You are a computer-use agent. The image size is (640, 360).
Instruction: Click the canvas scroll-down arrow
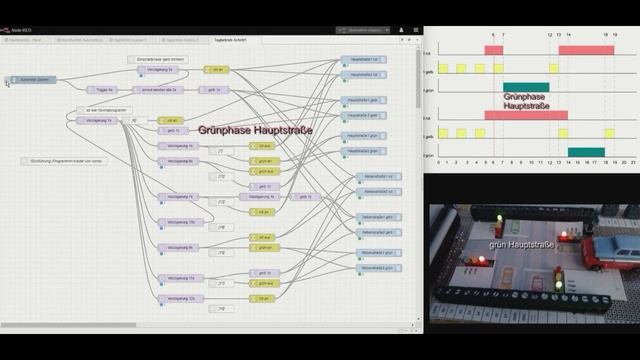pyautogui.click(x=418, y=319)
